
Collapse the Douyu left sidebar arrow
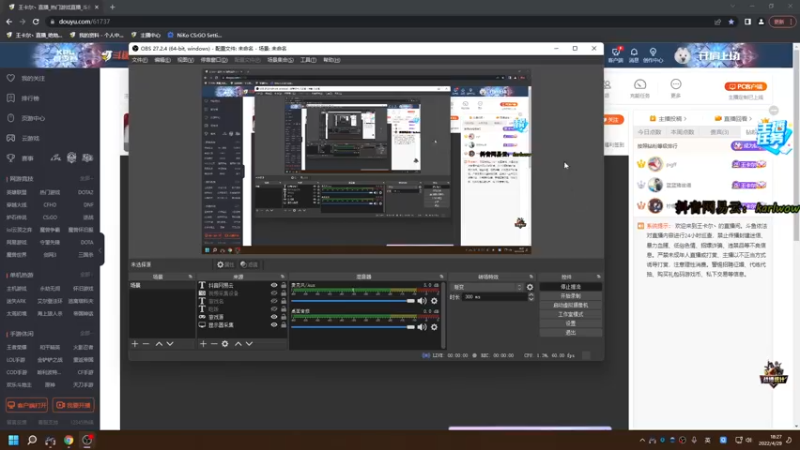tap(101, 250)
